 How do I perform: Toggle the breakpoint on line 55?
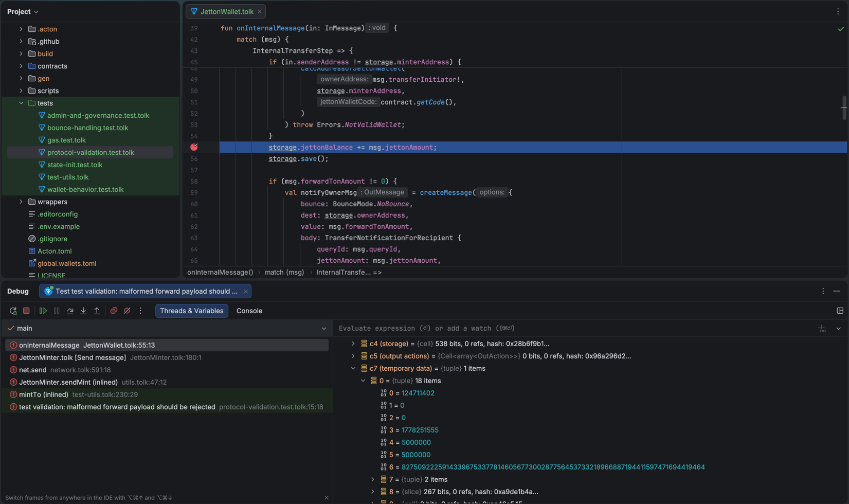194,147
